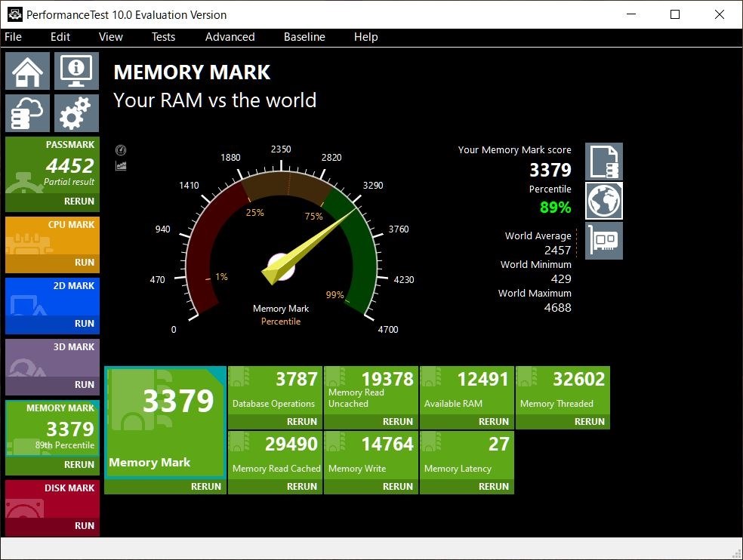Click the Your Memory Mark score 3379
This screenshot has width=743, height=560.
coord(550,170)
